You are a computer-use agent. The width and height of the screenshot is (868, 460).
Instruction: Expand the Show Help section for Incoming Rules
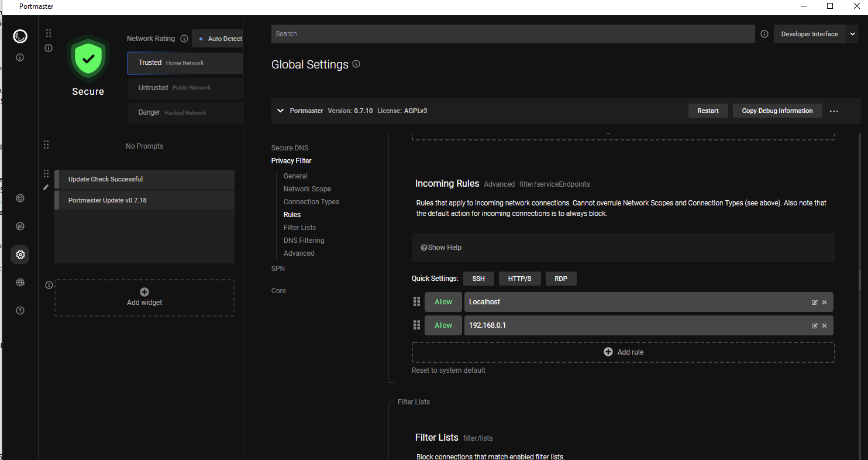coord(440,247)
